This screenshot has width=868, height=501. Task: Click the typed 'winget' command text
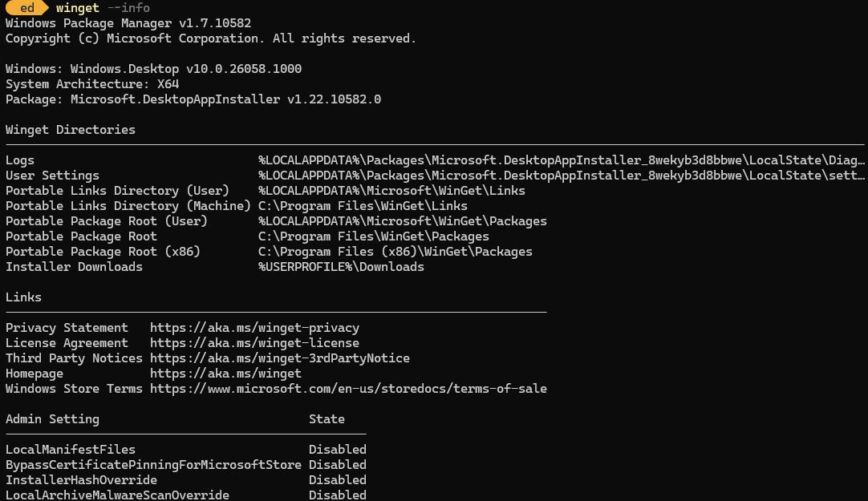pos(78,8)
